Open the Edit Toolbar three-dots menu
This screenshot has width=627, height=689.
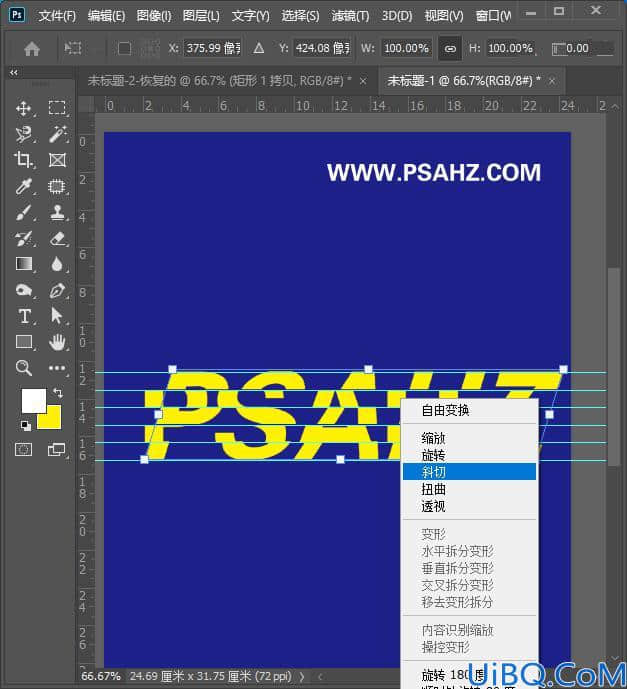pos(57,368)
